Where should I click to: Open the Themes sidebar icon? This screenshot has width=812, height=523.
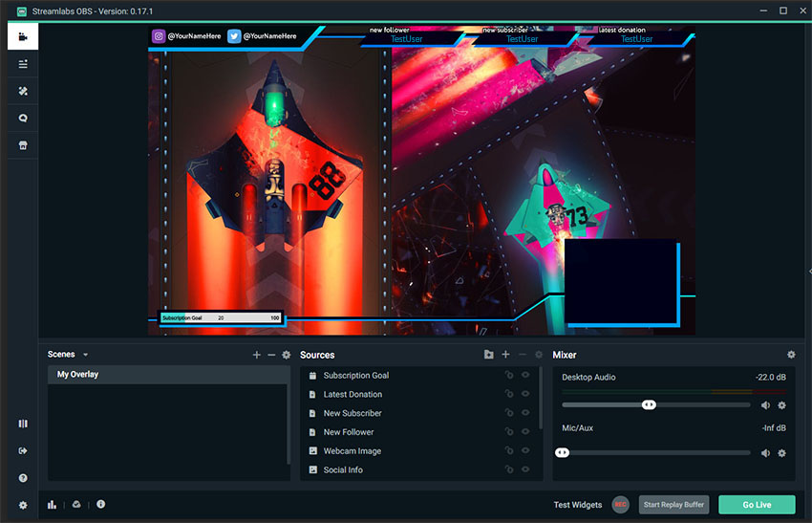click(x=23, y=91)
